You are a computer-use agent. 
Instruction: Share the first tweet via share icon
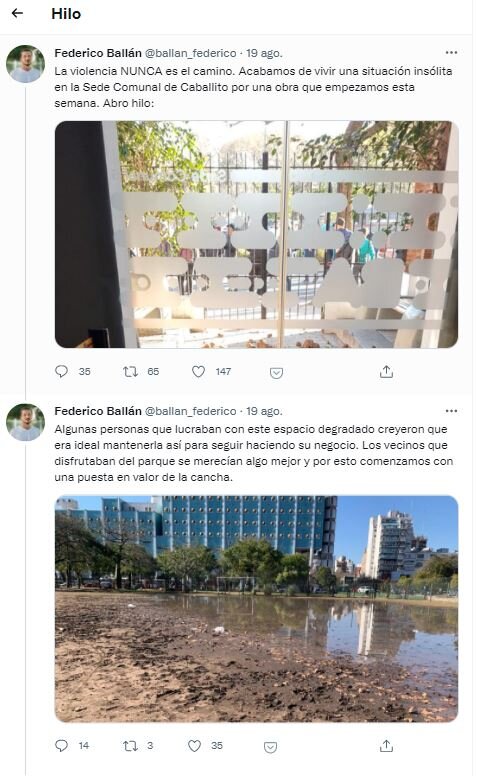point(386,372)
